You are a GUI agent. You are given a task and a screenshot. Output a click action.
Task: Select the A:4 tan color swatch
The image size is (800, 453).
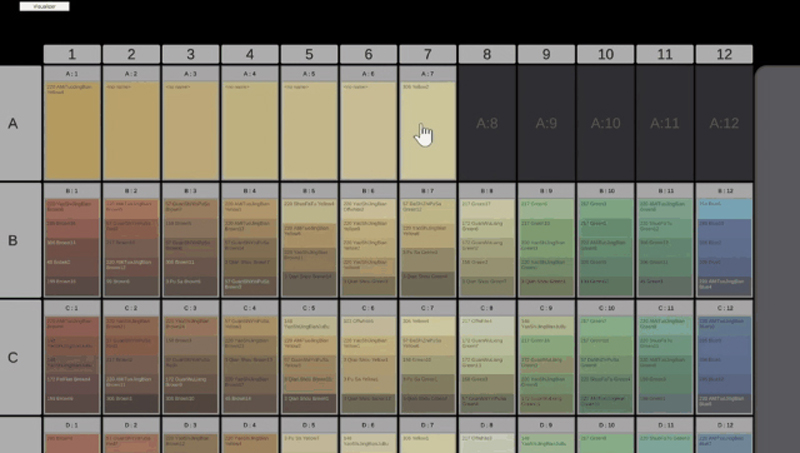point(250,130)
